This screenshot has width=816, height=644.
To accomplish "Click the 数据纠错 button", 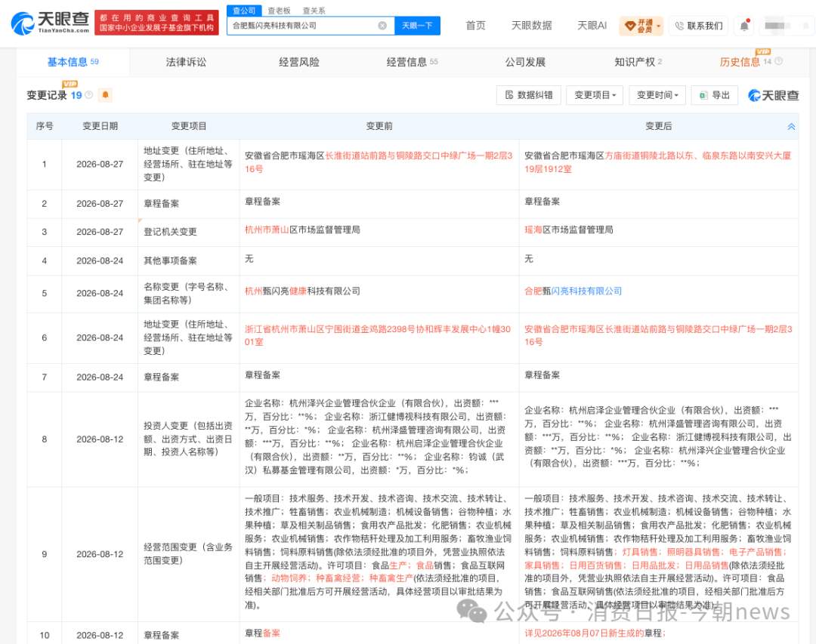I will tap(529, 95).
